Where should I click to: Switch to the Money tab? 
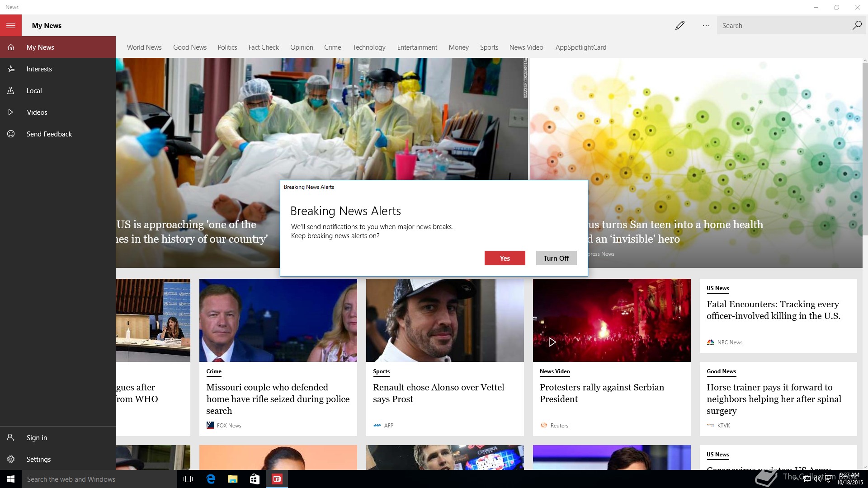click(458, 47)
